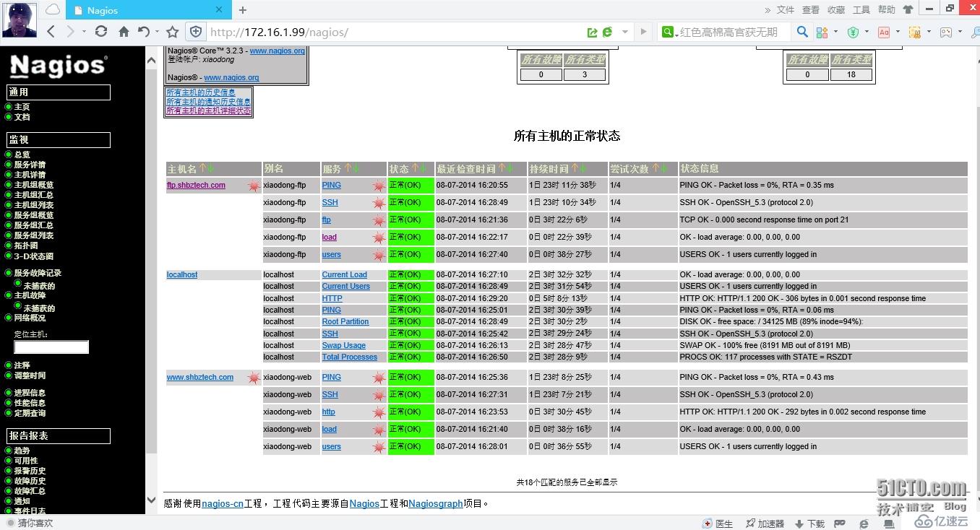This screenshot has width=980, height=530.
Task: Click the skin shirt icon in title bar
Action: (908, 9)
